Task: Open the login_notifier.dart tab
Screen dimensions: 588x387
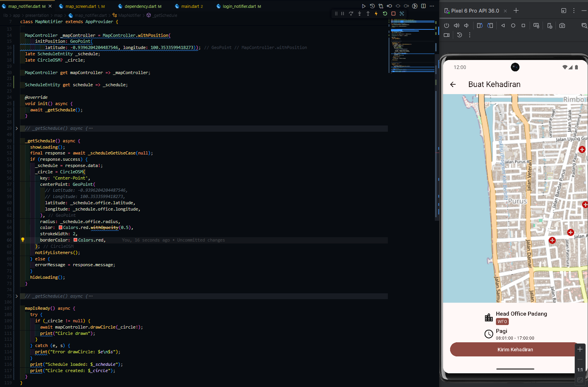Action: (x=239, y=6)
